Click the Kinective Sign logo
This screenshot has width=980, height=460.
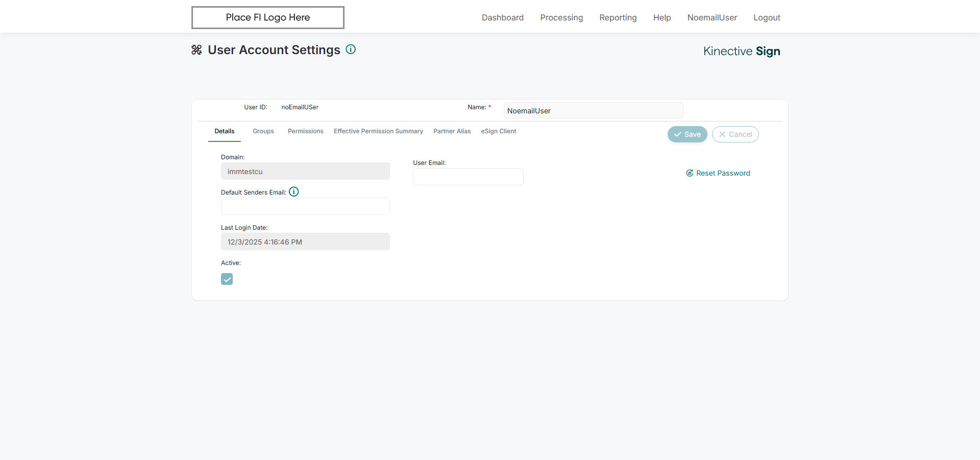(x=742, y=51)
